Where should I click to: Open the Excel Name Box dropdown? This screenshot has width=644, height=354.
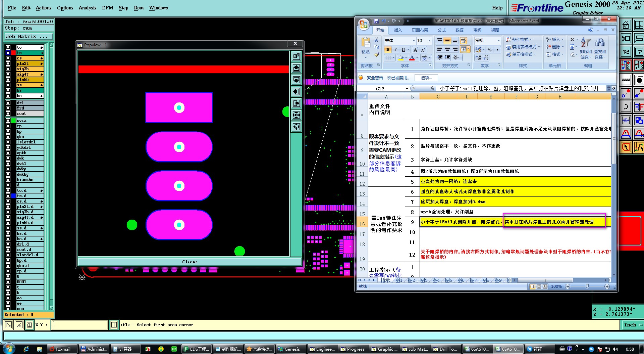[x=407, y=89]
